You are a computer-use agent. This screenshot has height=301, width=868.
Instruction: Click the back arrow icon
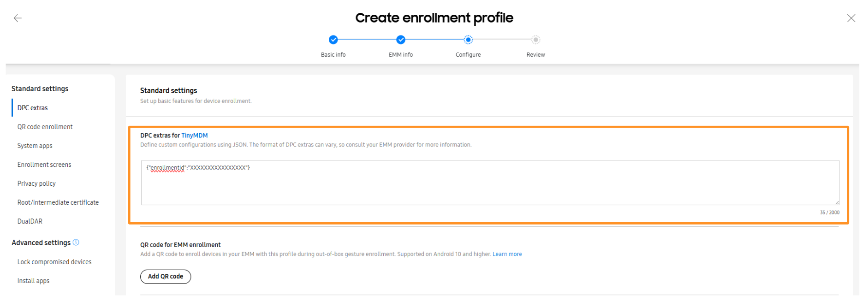click(x=18, y=18)
